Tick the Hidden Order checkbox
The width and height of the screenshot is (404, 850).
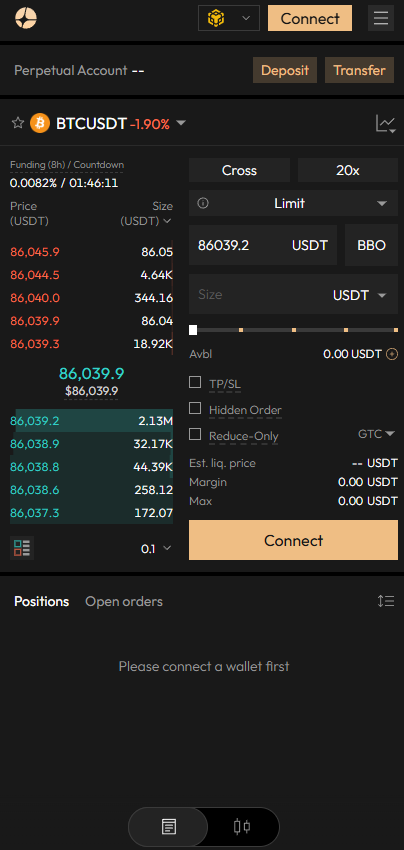coord(195,408)
